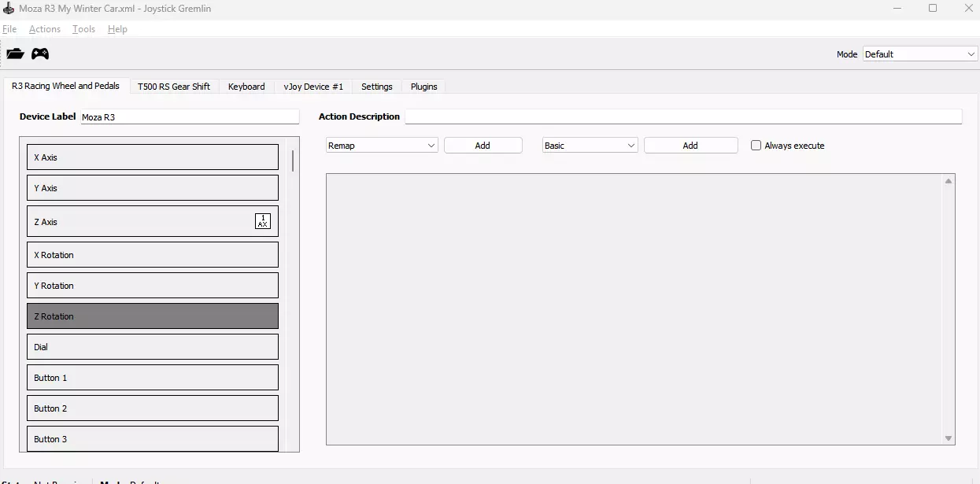980x484 pixels.
Task: Click the Device Label field with Moza R3
Action: 190,116
